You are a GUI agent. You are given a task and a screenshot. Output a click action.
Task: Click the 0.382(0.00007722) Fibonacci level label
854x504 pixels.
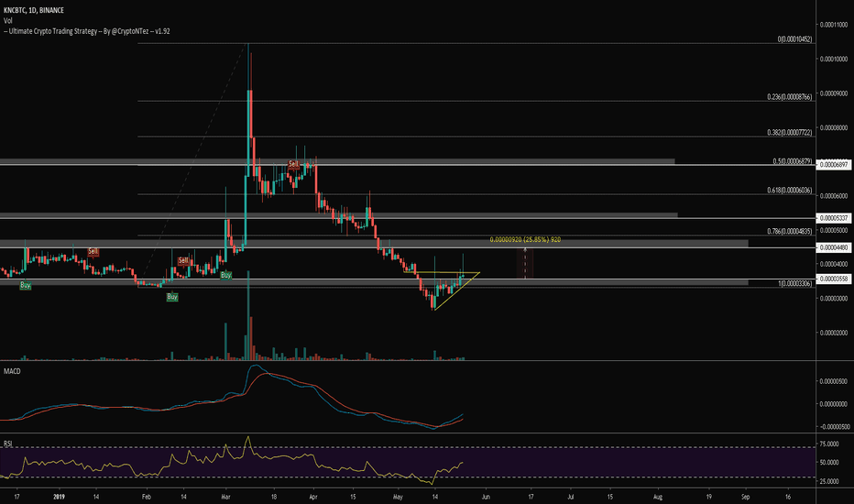(790, 132)
